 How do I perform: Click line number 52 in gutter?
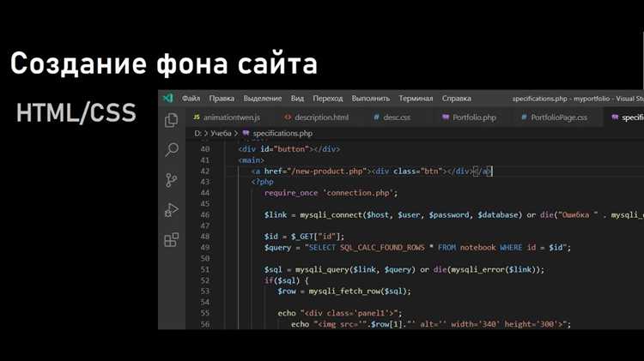tap(205, 280)
